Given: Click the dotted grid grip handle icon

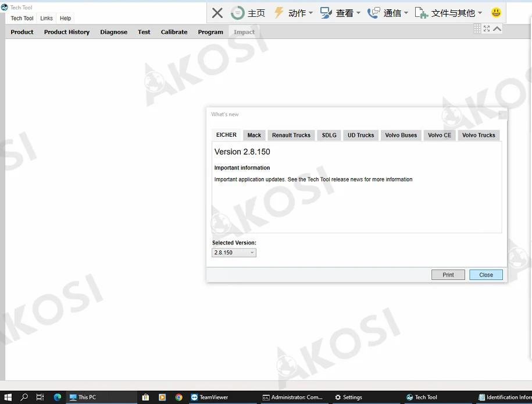Looking at the screenshot, I should pyautogui.click(x=477, y=29).
